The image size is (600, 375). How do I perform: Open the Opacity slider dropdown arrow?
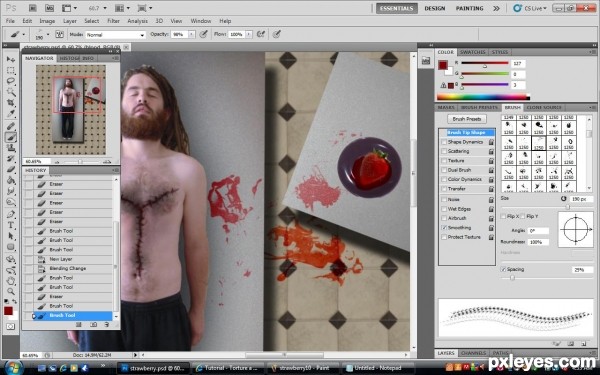click(x=192, y=34)
